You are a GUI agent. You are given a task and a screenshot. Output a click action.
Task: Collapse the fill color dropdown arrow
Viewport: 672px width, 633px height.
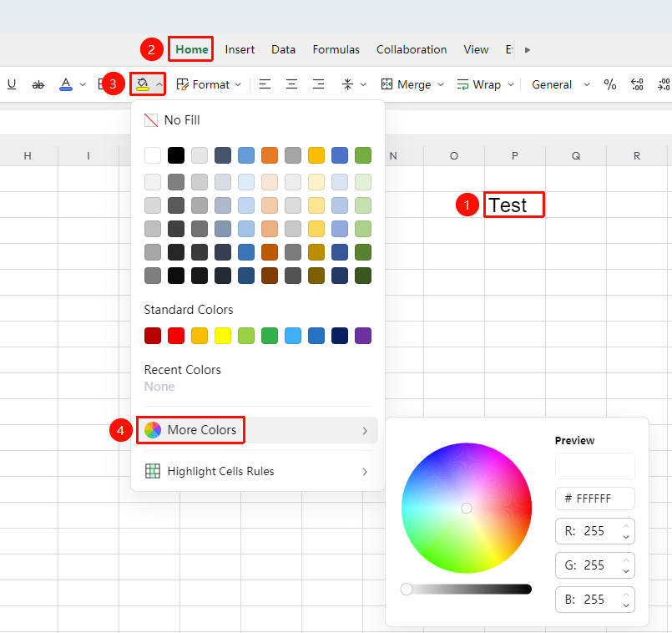pyautogui.click(x=159, y=84)
